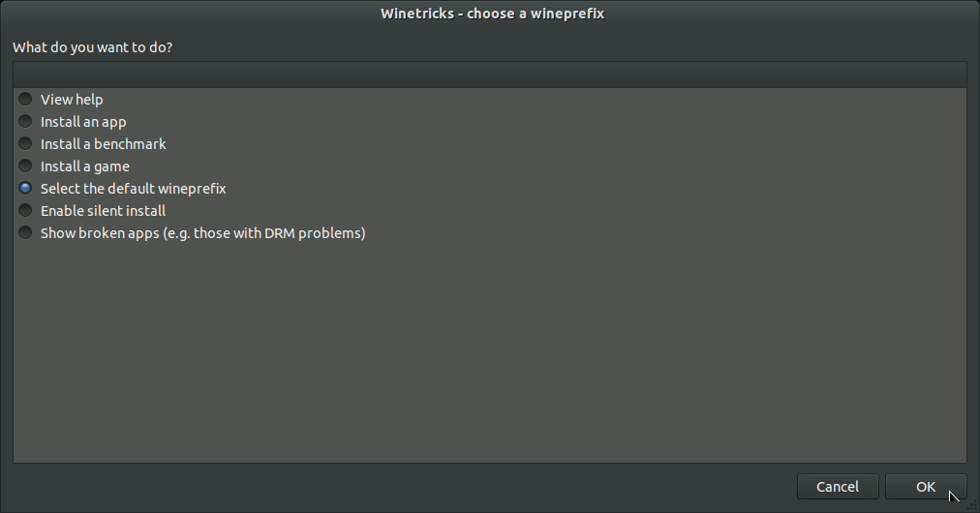Select the View help radio button
The image size is (980, 513).
(x=25, y=99)
